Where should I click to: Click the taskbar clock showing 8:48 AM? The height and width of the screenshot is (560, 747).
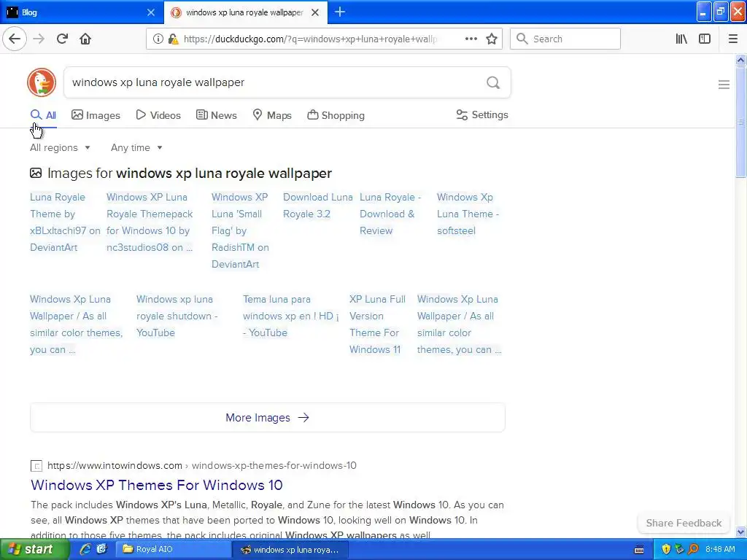pyautogui.click(x=720, y=549)
